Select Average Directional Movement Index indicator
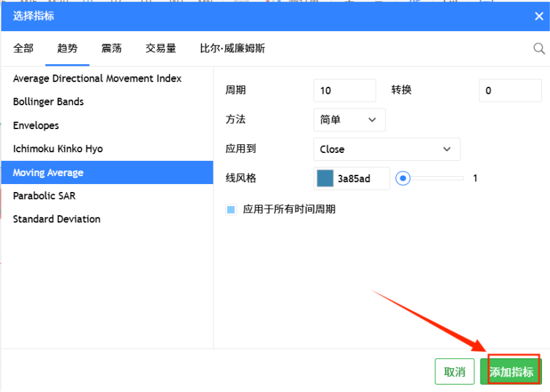 107,79
